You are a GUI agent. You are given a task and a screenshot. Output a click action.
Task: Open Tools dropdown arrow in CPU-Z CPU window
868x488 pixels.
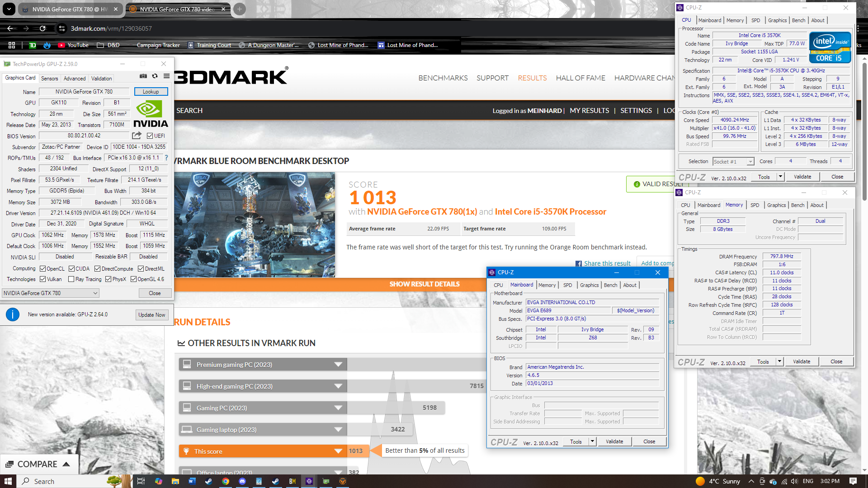coord(780,177)
